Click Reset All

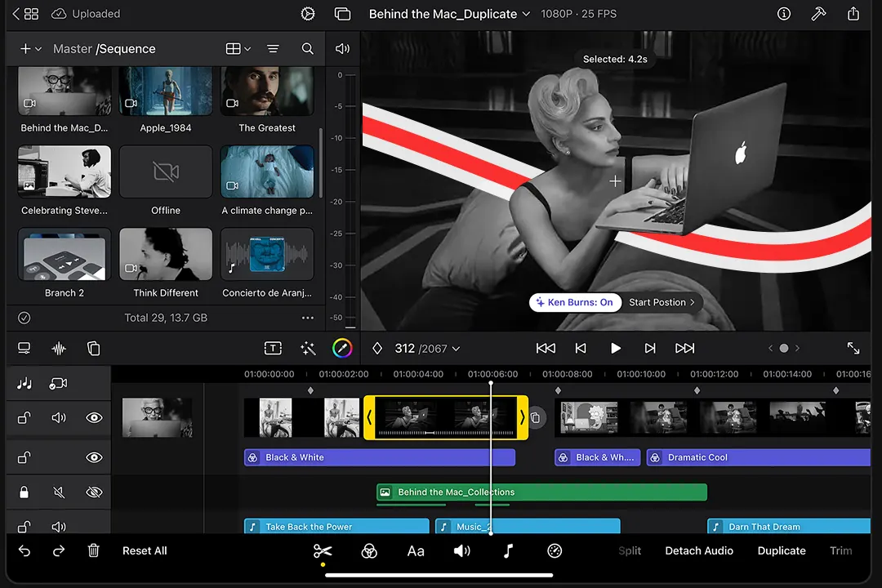click(145, 551)
